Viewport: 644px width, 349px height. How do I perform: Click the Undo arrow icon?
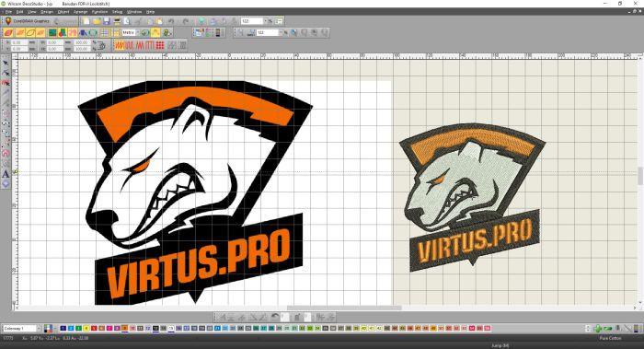pyautogui.click(x=172, y=21)
